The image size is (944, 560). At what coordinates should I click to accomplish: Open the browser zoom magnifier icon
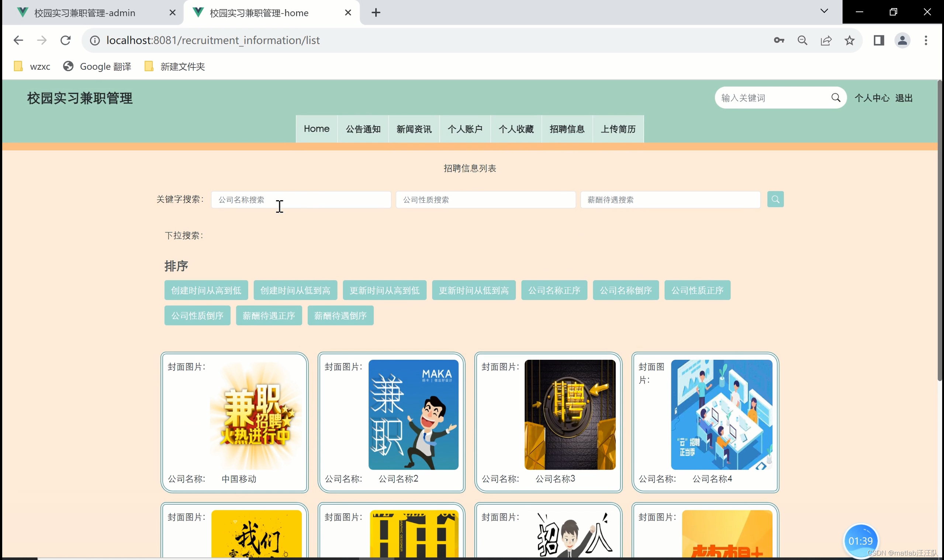click(x=802, y=41)
